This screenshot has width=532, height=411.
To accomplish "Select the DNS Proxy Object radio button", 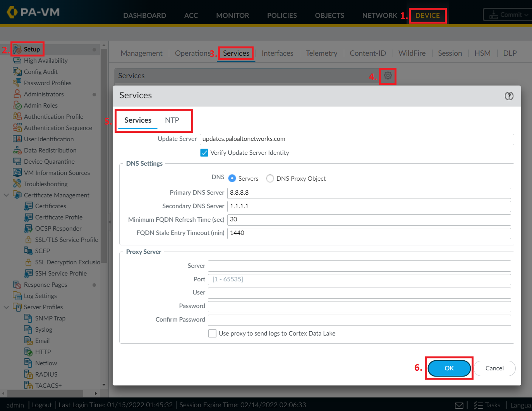I will (270, 178).
